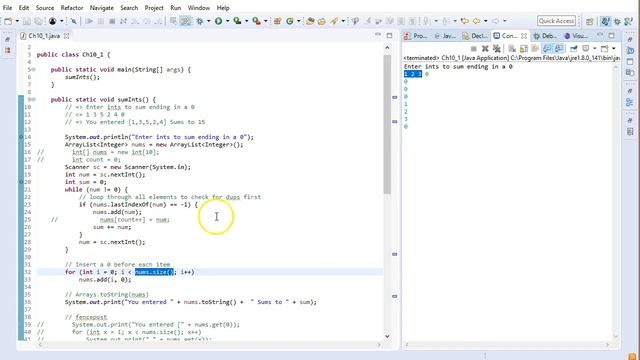
Task: Open the Debug launch dropdown arrow
Action: pyautogui.click(x=209, y=21)
